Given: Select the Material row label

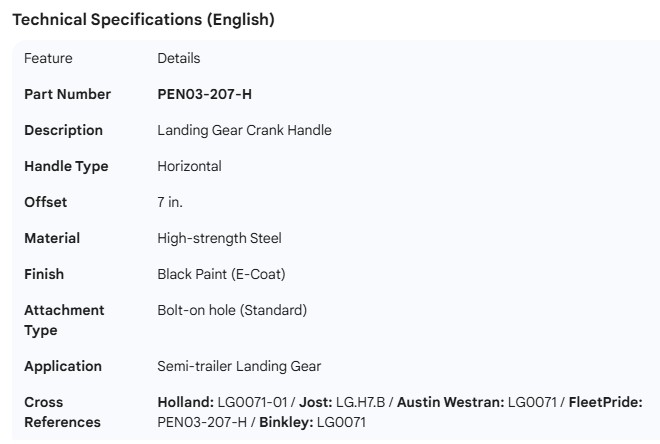Looking at the screenshot, I should click(52, 238).
